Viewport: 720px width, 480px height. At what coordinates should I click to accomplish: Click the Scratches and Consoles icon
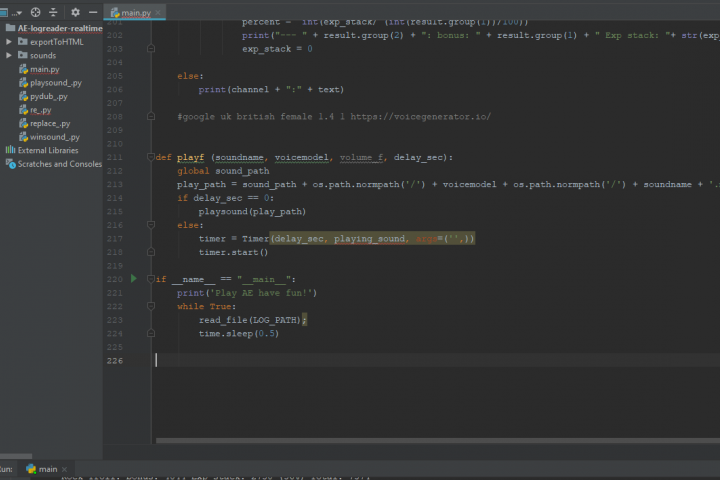click(10, 164)
